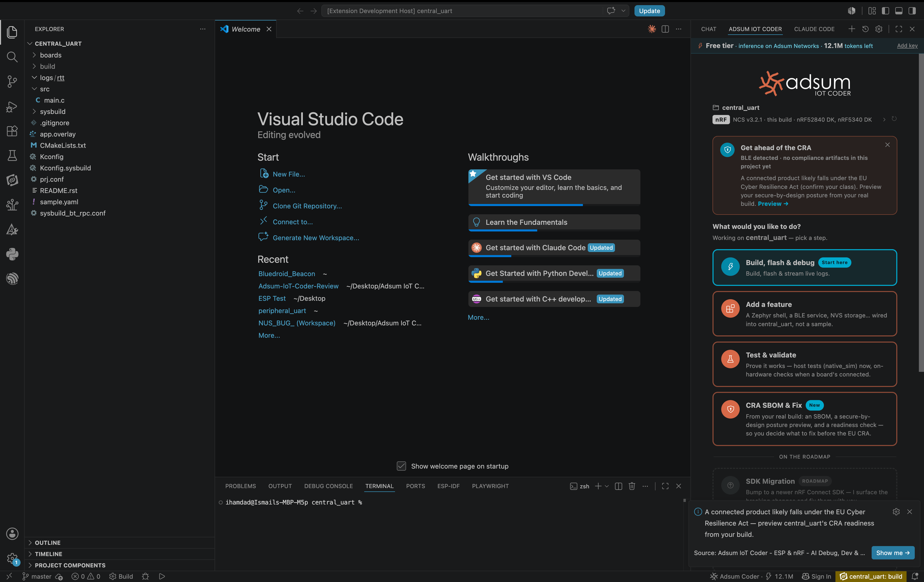Open the Python extension view
This screenshot has height=582, width=924.
tap(12, 254)
